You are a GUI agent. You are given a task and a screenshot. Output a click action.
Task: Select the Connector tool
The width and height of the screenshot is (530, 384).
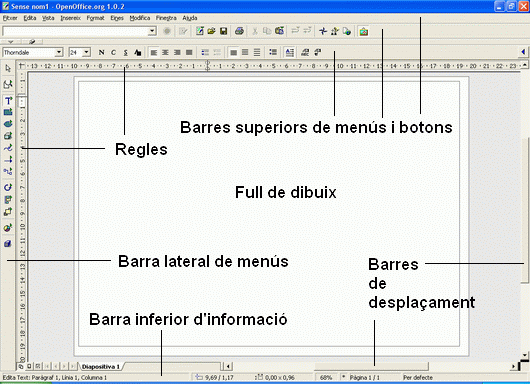(8, 171)
